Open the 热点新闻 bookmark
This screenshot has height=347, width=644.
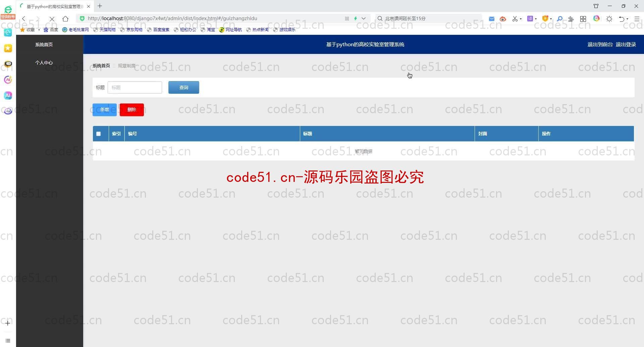pos(257,29)
